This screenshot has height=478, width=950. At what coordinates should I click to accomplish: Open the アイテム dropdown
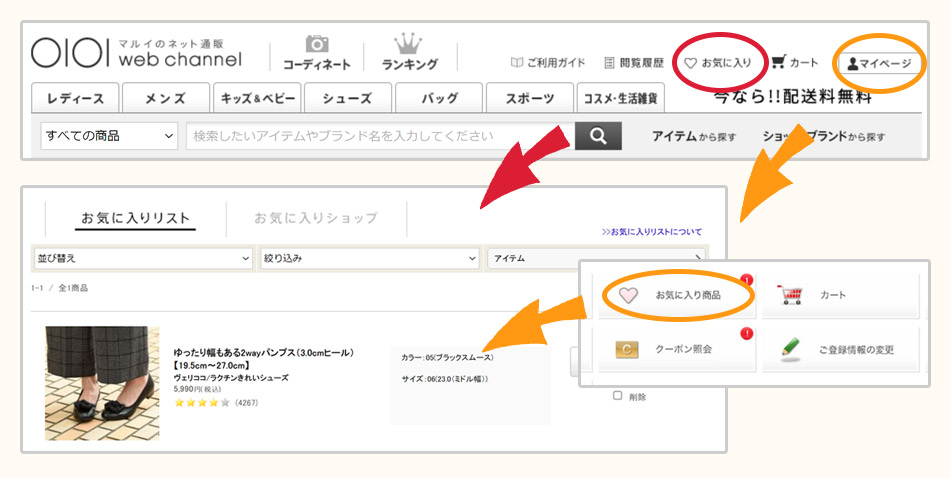pos(596,258)
